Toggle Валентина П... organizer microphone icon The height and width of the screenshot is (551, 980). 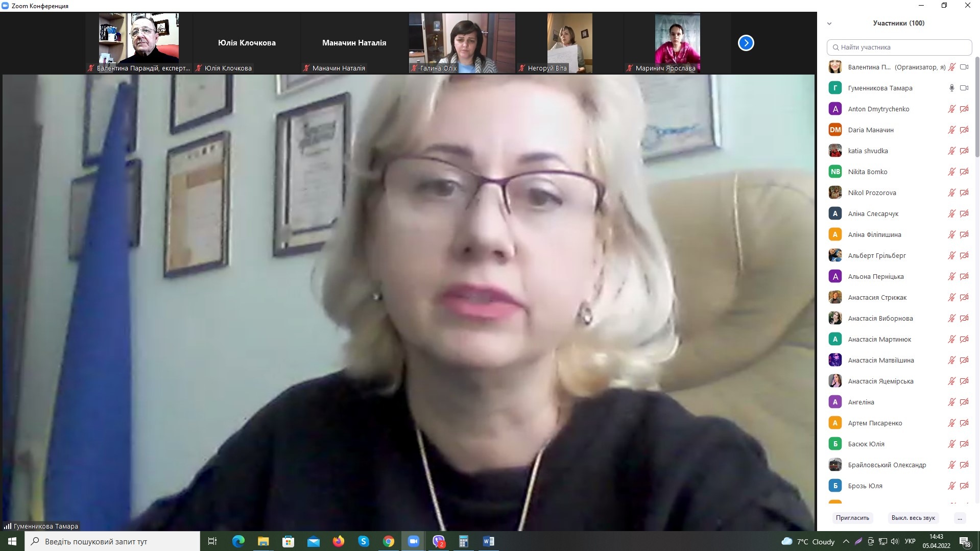[x=951, y=67]
